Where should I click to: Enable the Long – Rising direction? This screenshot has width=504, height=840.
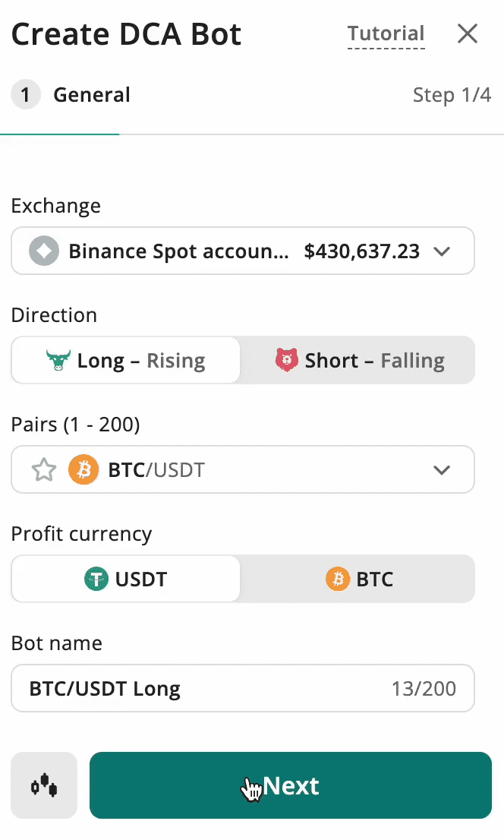125,359
